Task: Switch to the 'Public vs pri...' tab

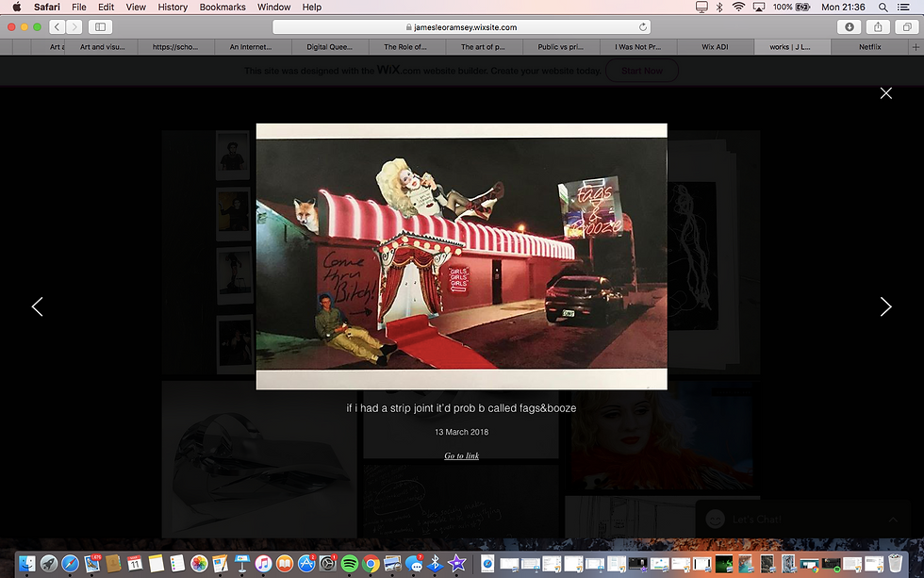Action: point(560,47)
